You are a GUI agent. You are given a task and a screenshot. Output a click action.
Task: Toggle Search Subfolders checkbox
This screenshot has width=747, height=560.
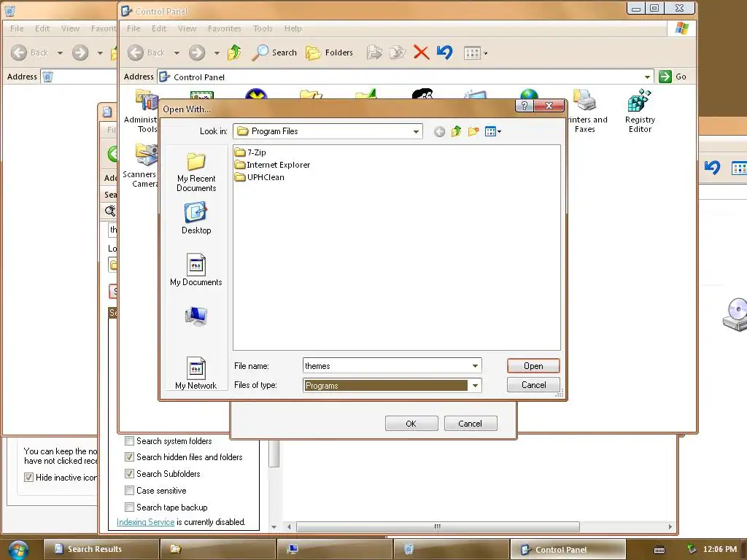click(x=129, y=473)
